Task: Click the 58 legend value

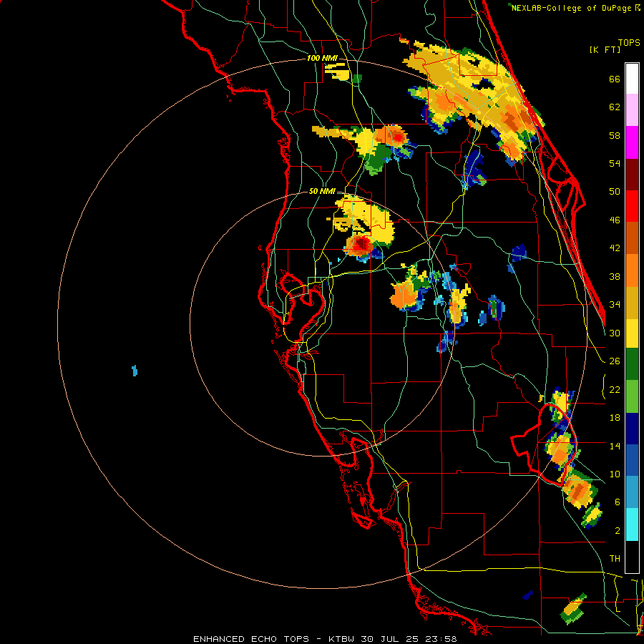Action: (x=615, y=135)
